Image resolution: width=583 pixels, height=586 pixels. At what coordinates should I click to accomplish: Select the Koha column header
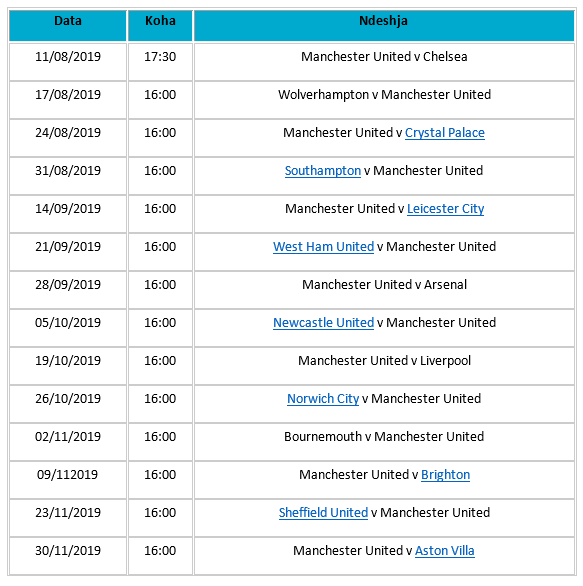click(x=160, y=25)
